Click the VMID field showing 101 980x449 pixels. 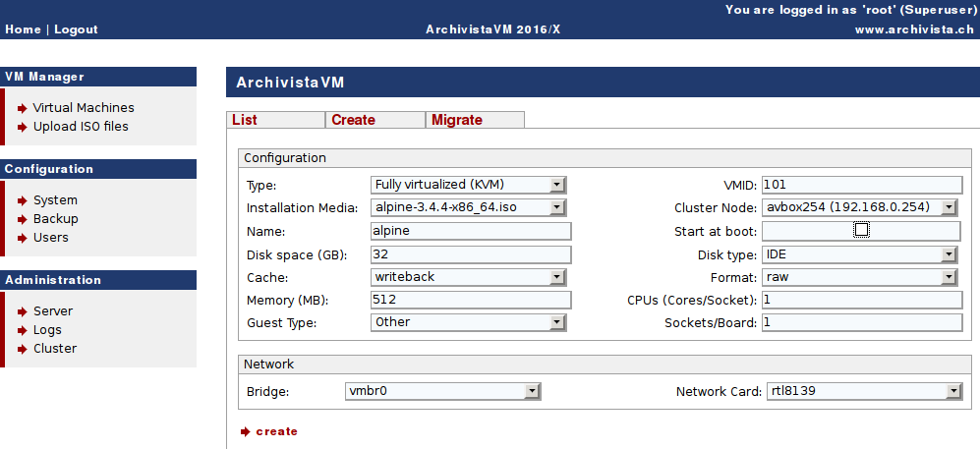click(862, 185)
